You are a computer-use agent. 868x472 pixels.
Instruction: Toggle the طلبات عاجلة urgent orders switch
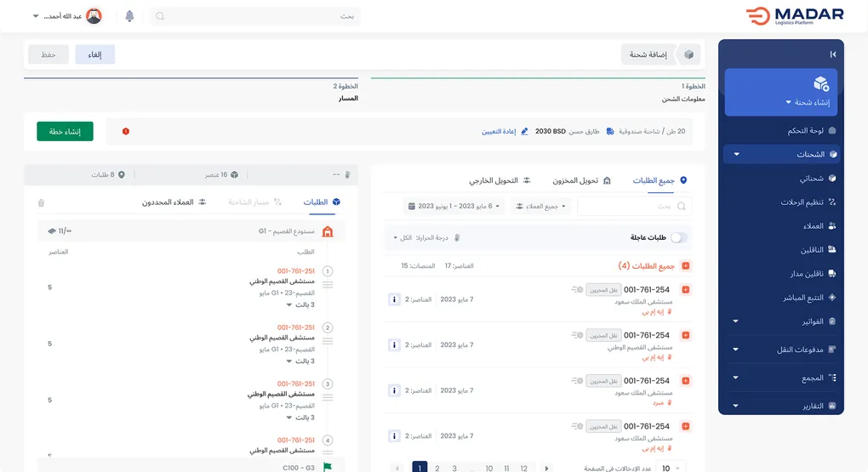coord(678,238)
